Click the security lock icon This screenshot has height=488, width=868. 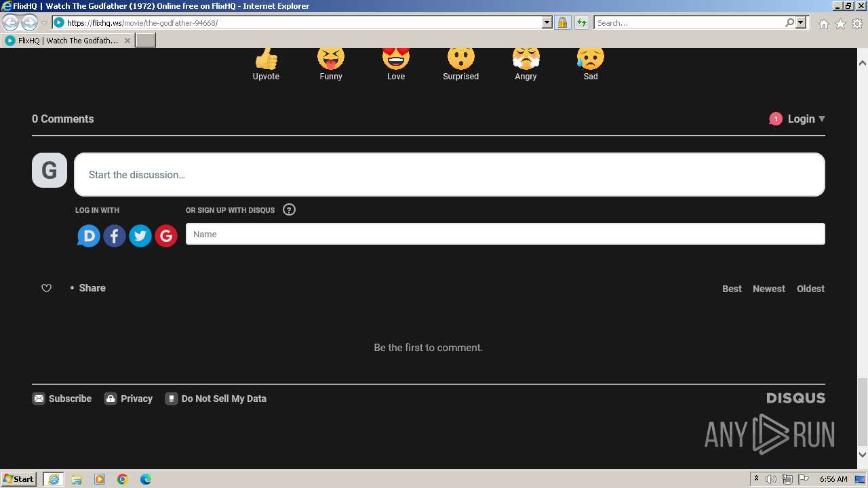562,22
